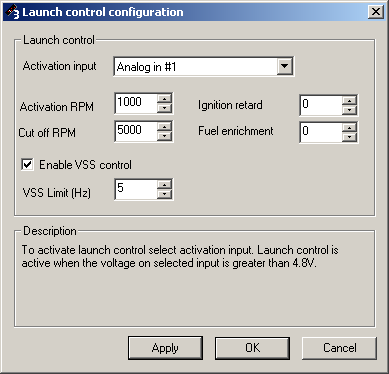
Task: Click the Cancel button
Action: (339, 348)
